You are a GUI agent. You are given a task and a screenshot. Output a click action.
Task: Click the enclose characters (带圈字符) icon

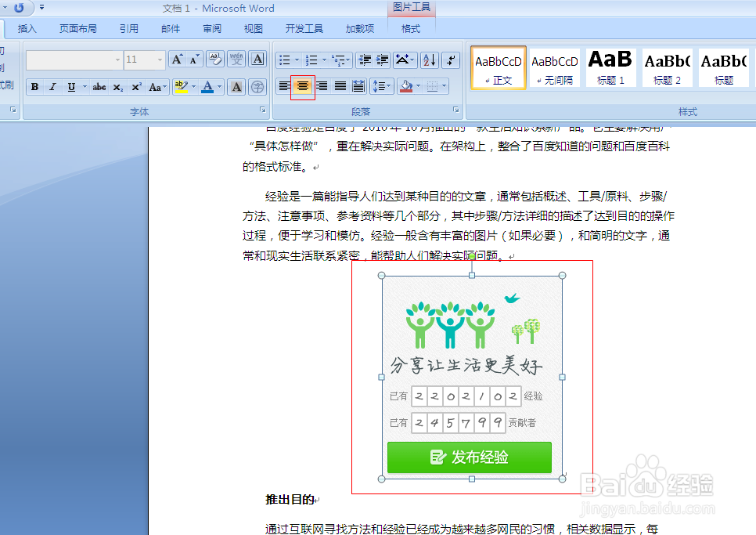(258, 86)
